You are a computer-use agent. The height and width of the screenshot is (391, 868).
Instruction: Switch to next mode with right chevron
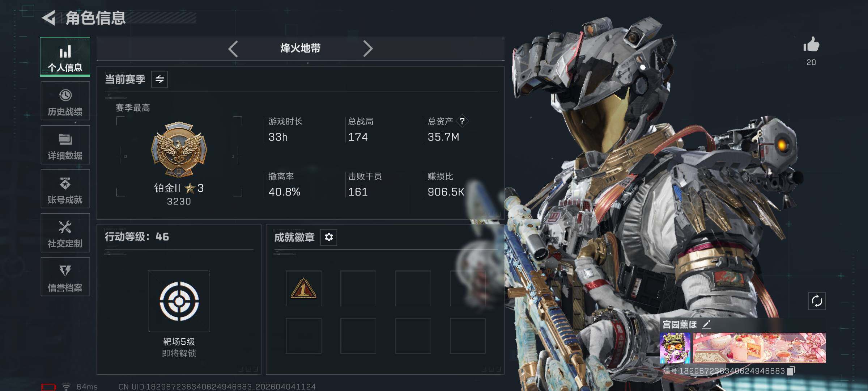pyautogui.click(x=368, y=49)
